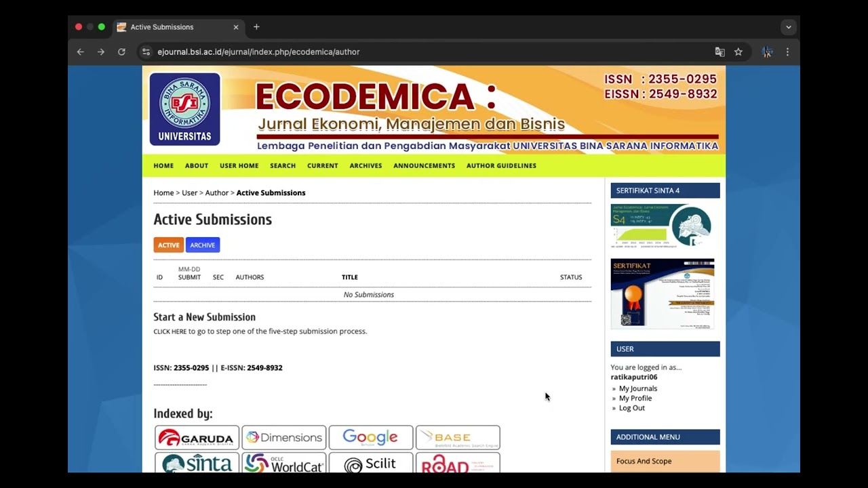Open the Sinta index logo
Image resolution: width=868 pixels, height=488 pixels.
pyautogui.click(x=197, y=463)
